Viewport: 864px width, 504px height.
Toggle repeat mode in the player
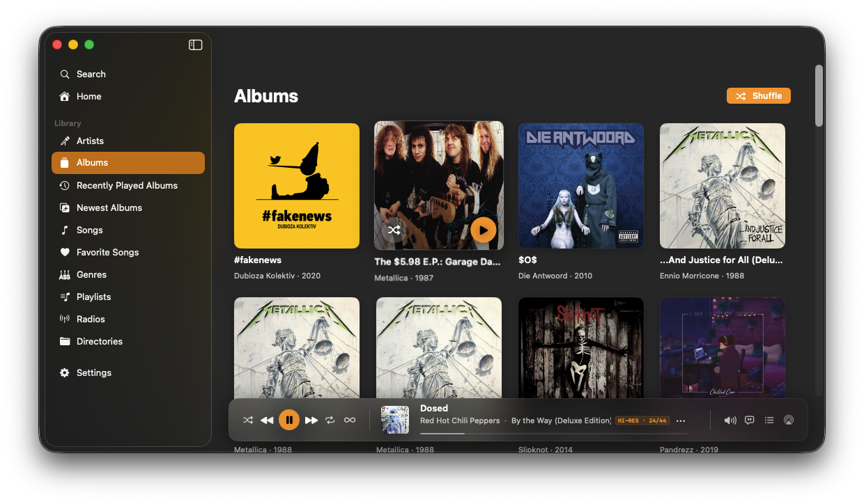point(330,420)
